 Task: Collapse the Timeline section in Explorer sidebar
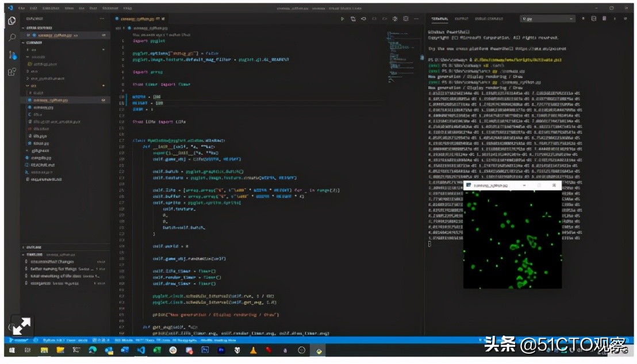pyautogui.click(x=34, y=254)
